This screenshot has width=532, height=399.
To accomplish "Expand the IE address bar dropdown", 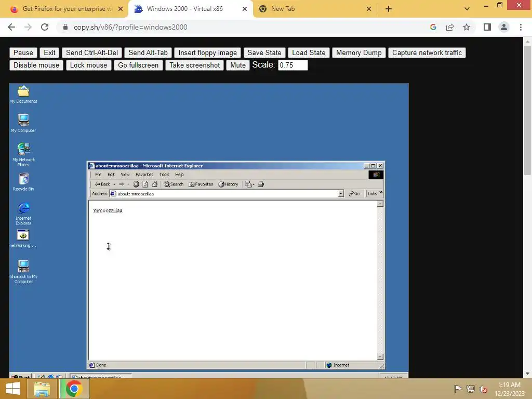I will [341, 194].
